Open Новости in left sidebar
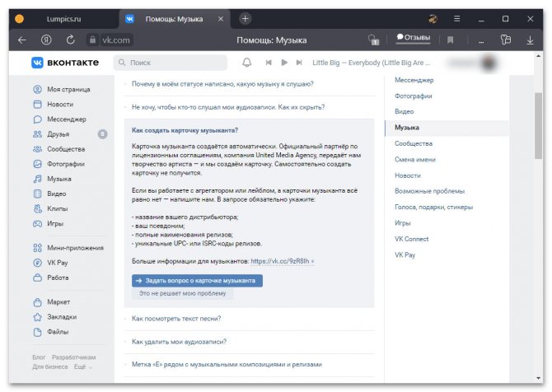552x392 pixels. [60, 105]
